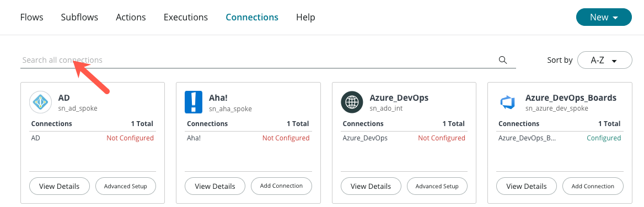Click the sn_ad_spoke scope text

[x=78, y=108]
